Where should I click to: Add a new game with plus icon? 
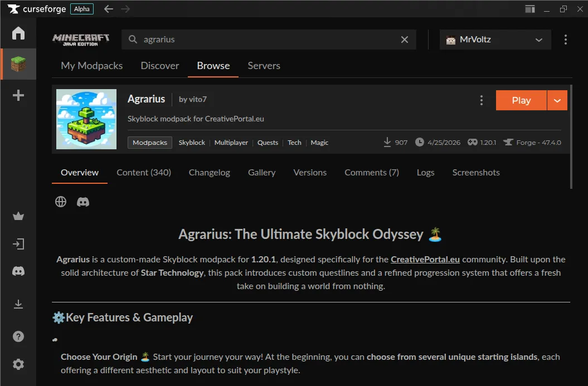(x=18, y=95)
